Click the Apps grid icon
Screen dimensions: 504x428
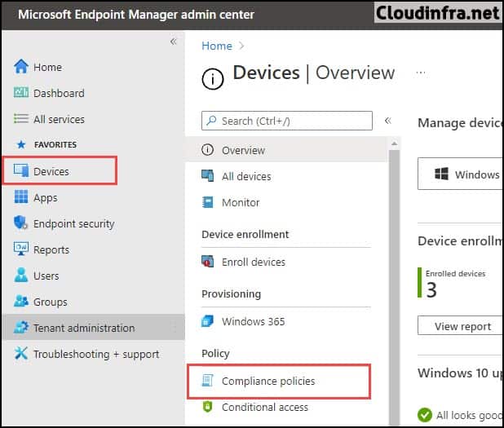click(x=21, y=196)
